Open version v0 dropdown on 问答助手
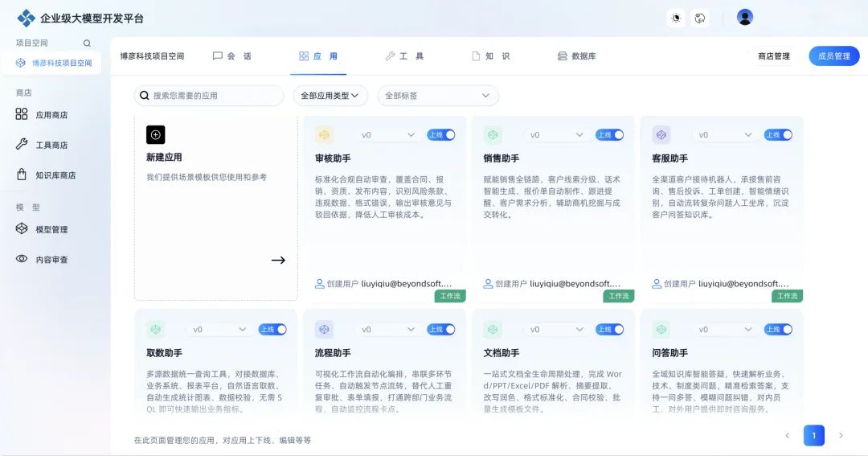 pyautogui.click(x=725, y=329)
